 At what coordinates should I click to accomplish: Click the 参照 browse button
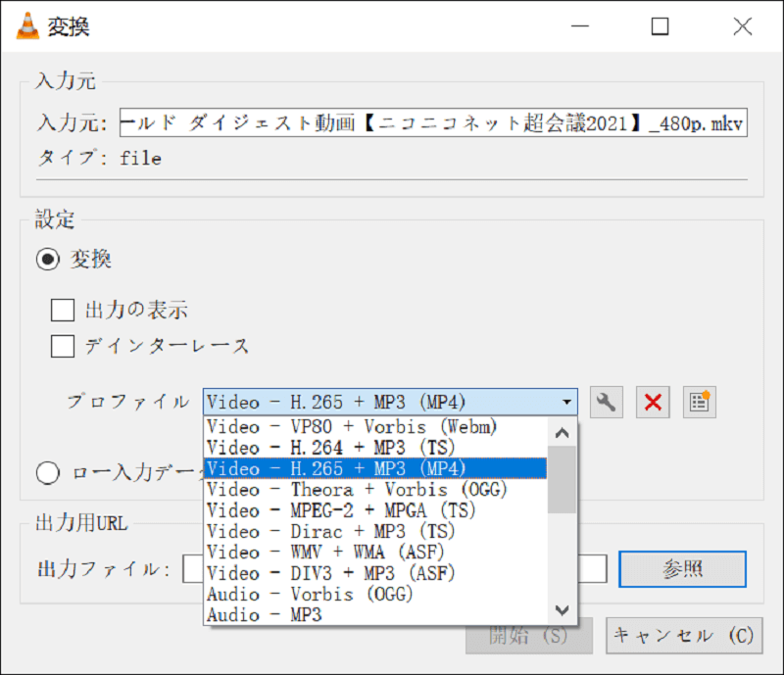tap(682, 569)
